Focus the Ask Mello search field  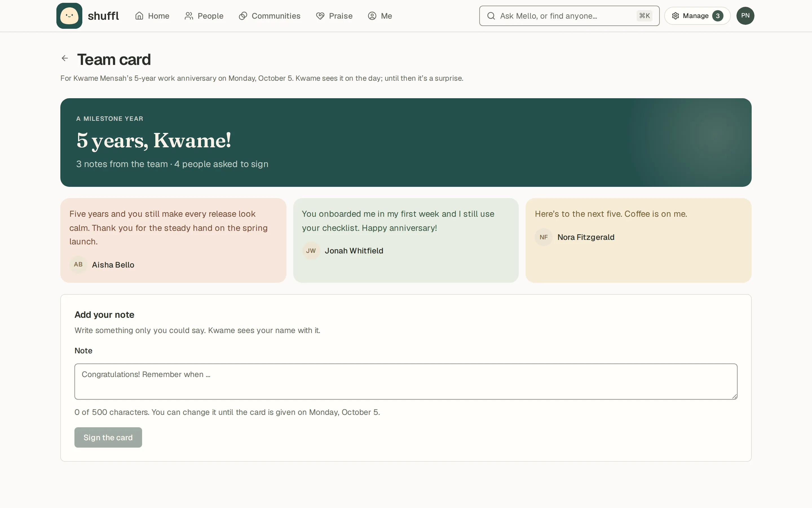[569, 16]
